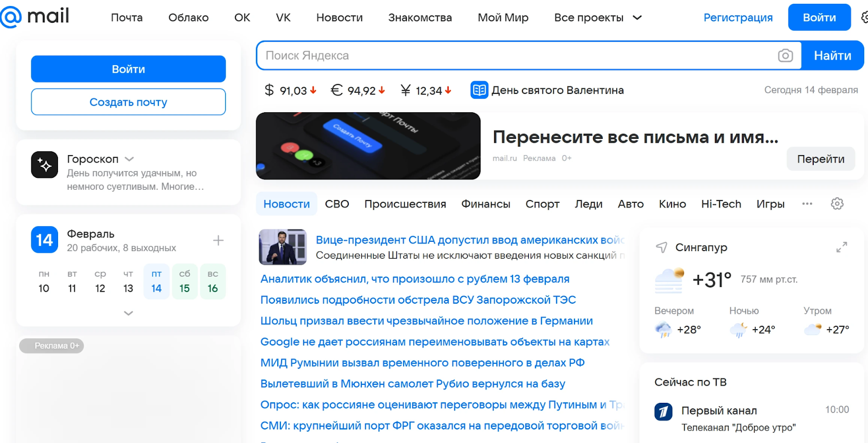Click the Гороскоп stars icon
This screenshot has width=868, height=443.
(x=44, y=165)
